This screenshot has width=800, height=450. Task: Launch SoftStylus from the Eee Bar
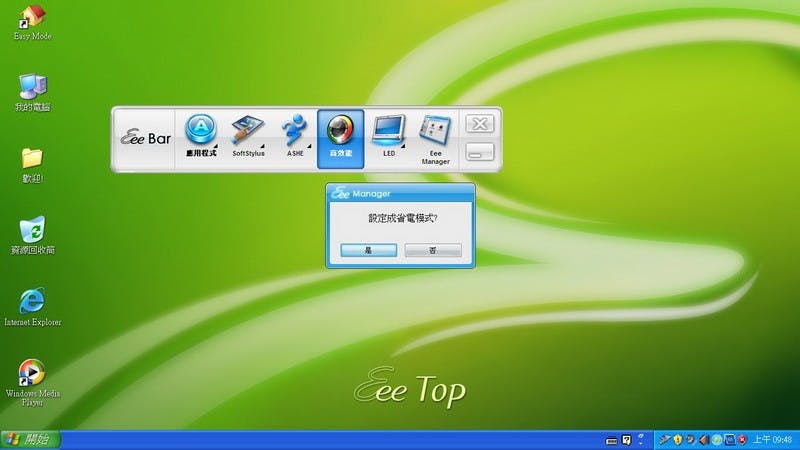pyautogui.click(x=248, y=136)
